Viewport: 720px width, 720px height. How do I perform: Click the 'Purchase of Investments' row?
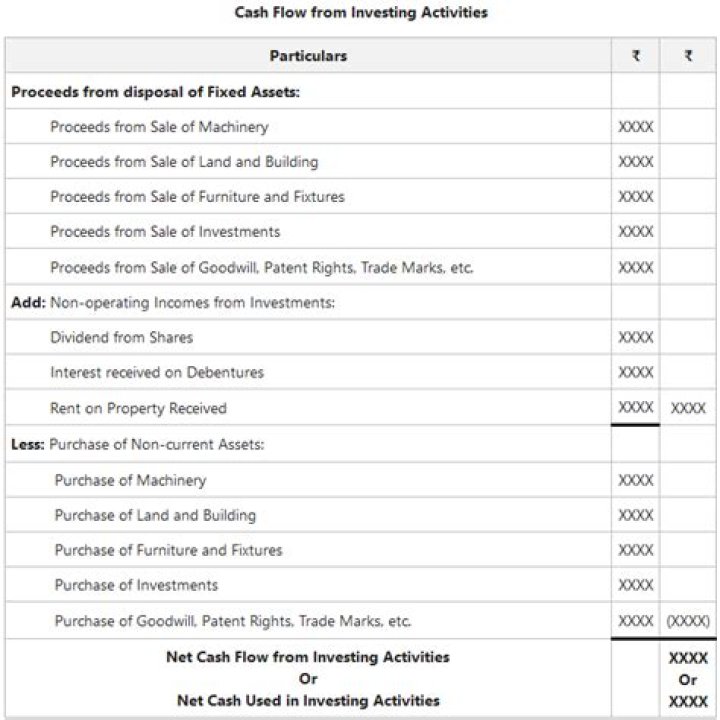(x=136, y=585)
